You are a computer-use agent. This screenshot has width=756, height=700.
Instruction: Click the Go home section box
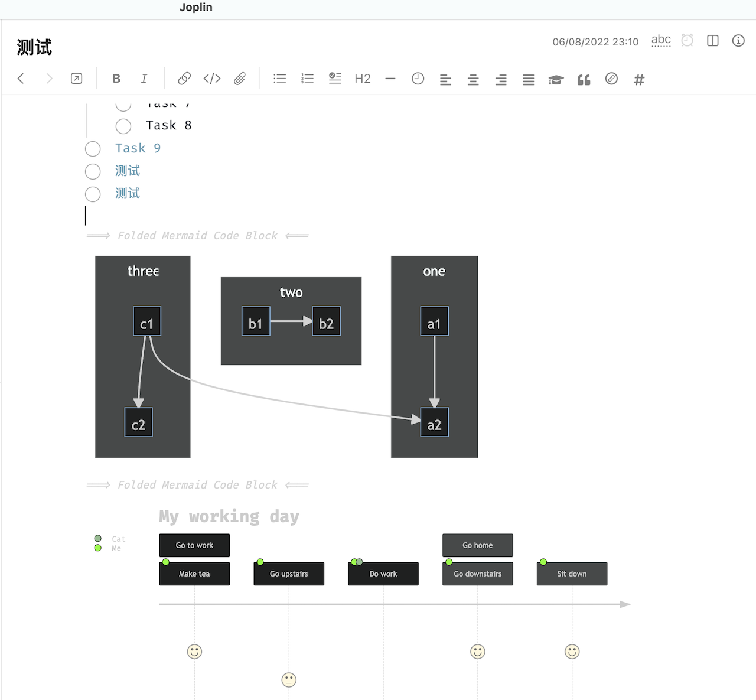(x=478, y=545)
